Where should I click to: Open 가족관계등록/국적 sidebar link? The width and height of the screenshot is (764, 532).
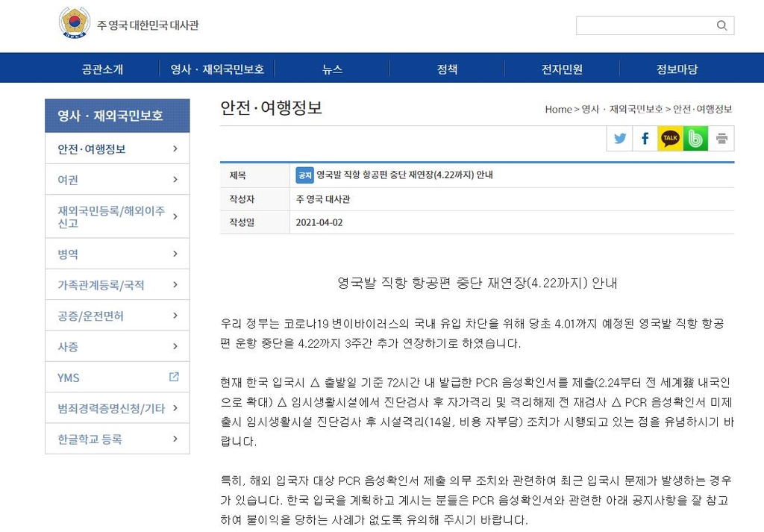pyautogui.click(x=101, y=285)
